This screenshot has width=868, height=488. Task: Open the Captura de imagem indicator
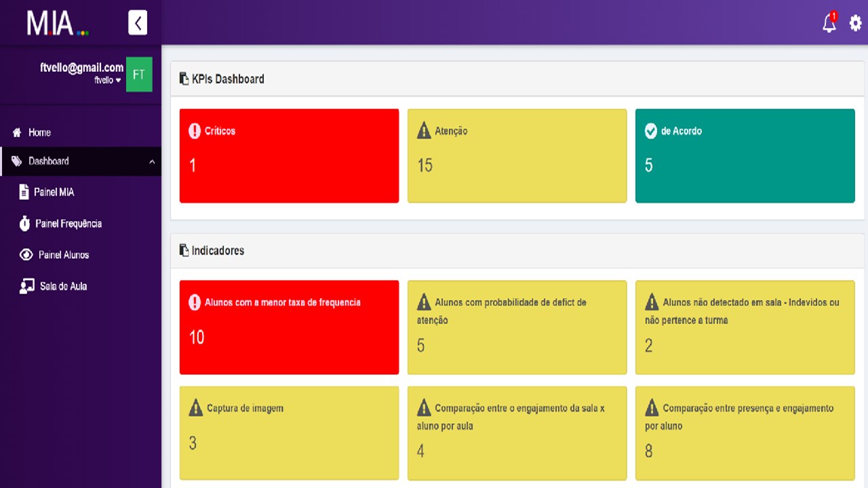[x=289, y=433]
